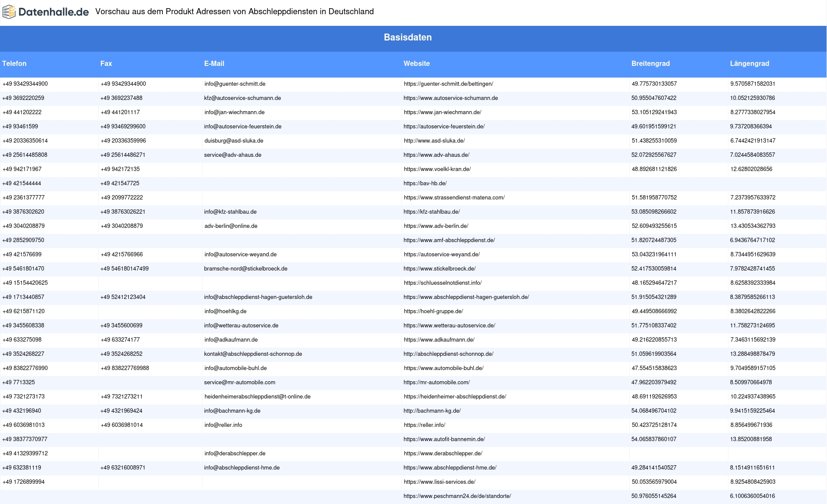
Task: Select longitude value 10.224937438965
Action: (752, 397)
